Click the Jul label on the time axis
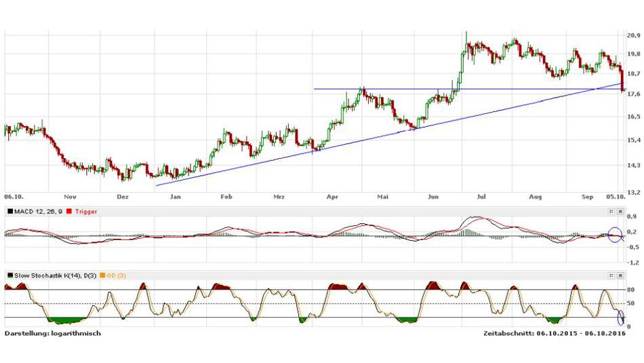 tap(481, 197)
